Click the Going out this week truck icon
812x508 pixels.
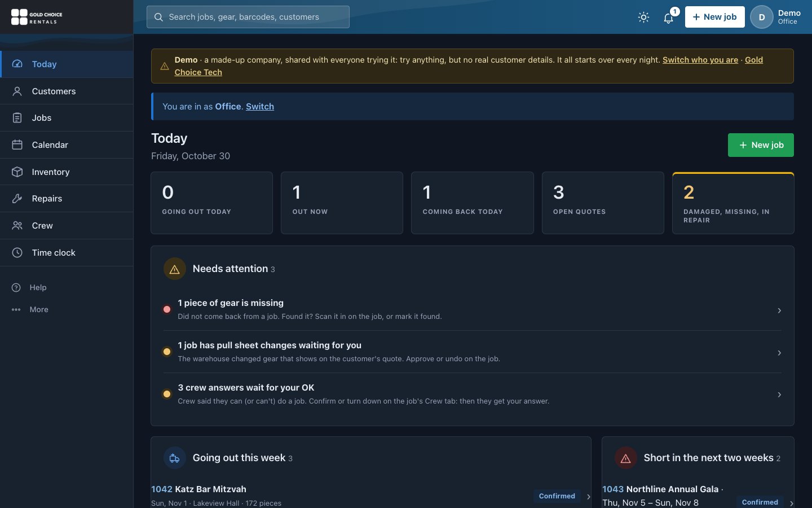175,458
